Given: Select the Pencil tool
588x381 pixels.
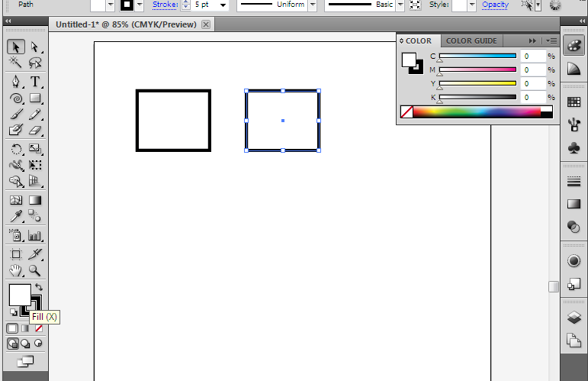Looking at the screenshot, I should pyautogui.click(x=35, y=114).
